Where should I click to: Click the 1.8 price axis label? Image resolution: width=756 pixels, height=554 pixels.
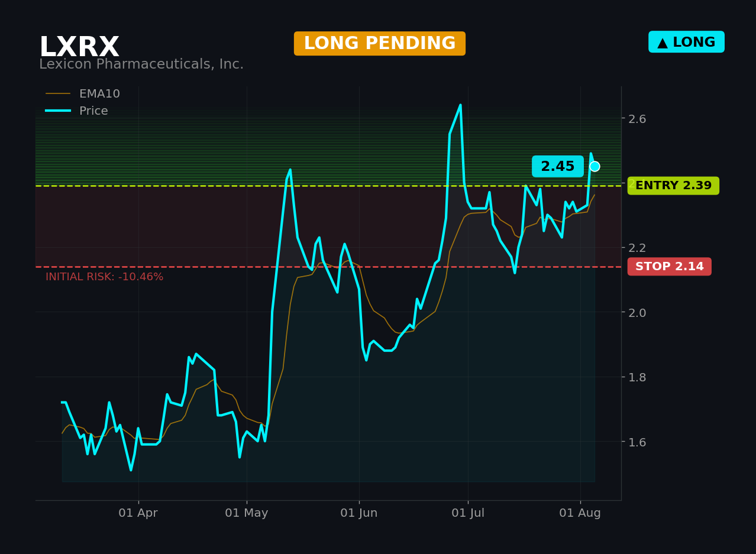point(637,377)
